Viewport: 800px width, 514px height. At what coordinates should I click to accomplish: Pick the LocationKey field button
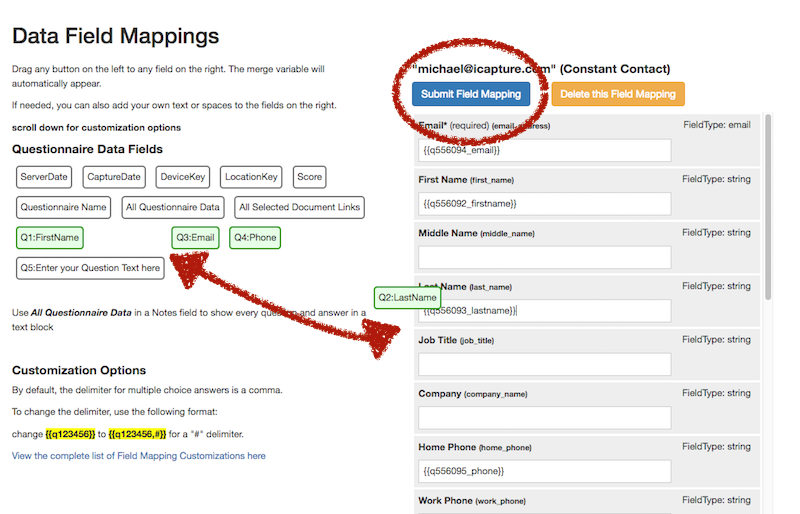[x=251, y=177]
